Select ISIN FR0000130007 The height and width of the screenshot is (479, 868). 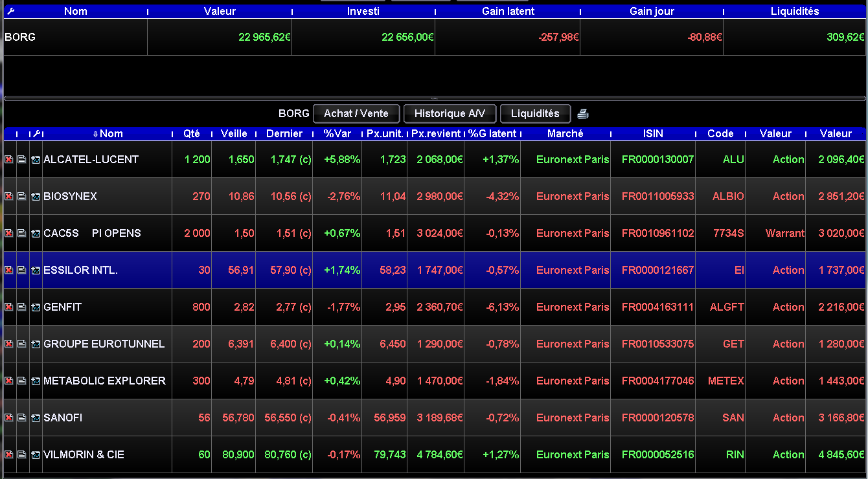(653, 159)
